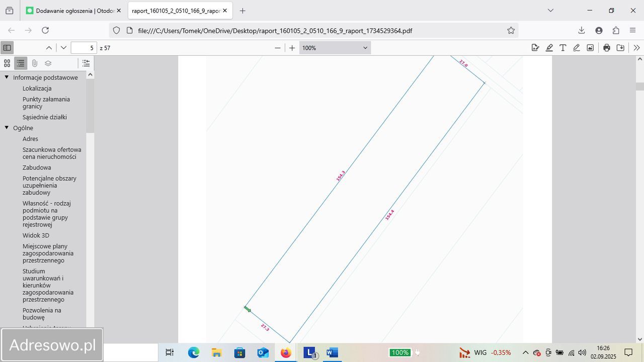Open the extensions puzzle-piece menu
644x362 pixels.
(616, 30)
